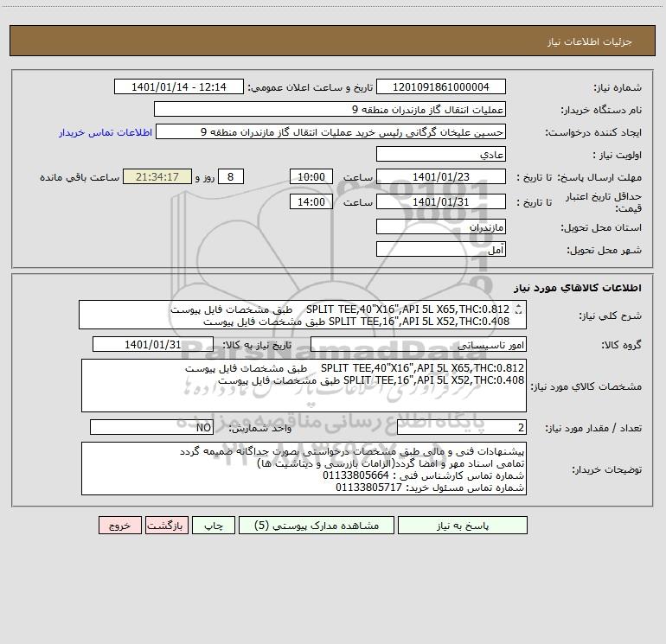Click the header 'جزئیات اطلاعات نیاز'
The width and height of the screenshot is (666, 644).
point(590,41)
